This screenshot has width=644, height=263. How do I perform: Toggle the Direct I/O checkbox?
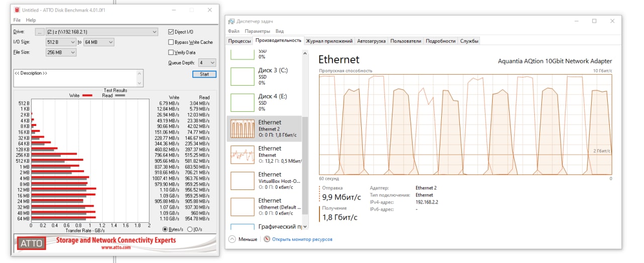(171, 32)
